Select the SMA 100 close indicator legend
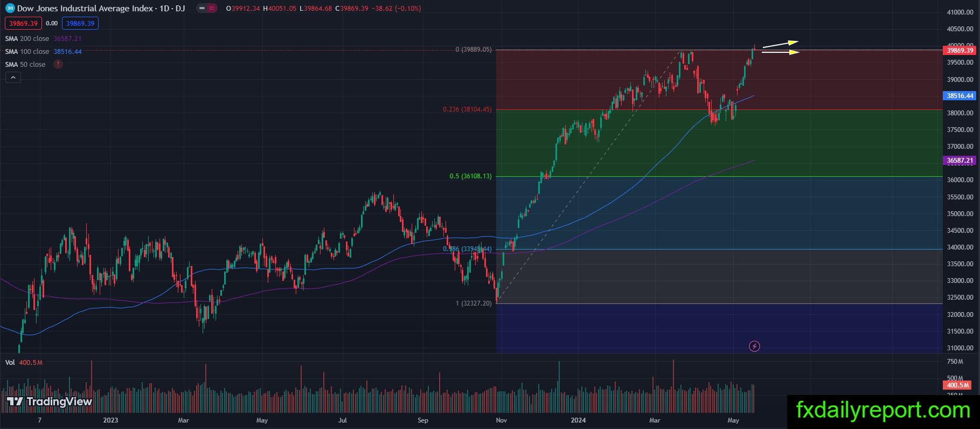This screenshot has width=980, height=429. point(27,52)
